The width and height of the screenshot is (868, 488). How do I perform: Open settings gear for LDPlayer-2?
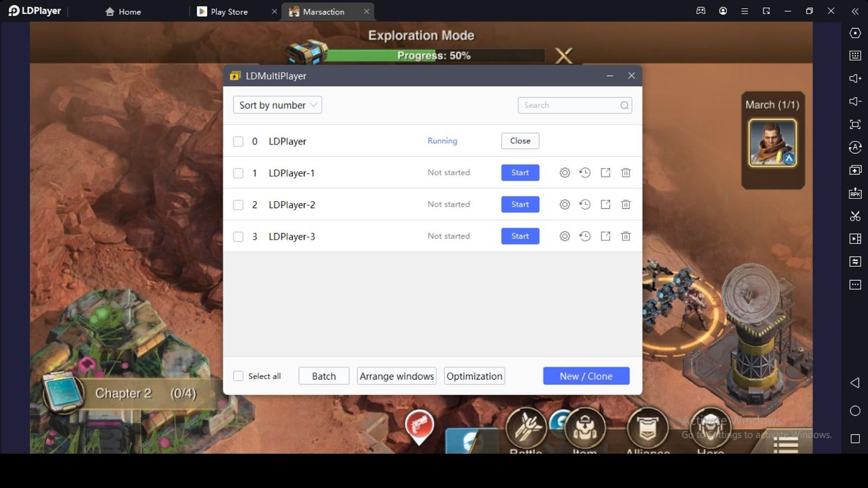coord(565,204)
